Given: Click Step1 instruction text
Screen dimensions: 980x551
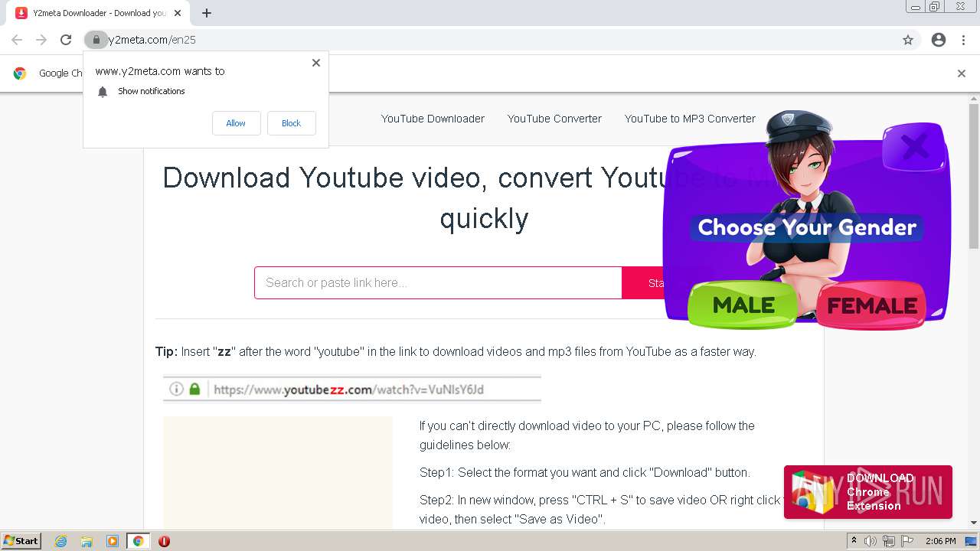Looking at the screenshot, I should pyautogui.click(x=585, y=472).
